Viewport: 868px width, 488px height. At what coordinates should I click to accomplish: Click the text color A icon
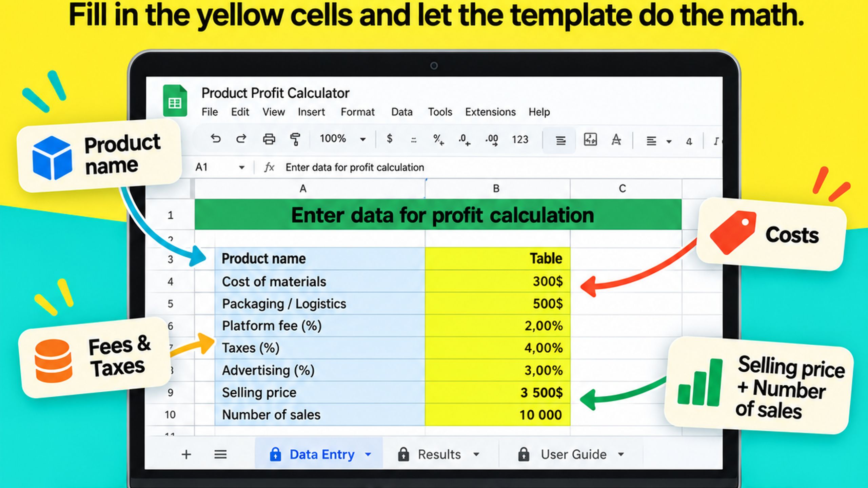(x=616, y=139)
